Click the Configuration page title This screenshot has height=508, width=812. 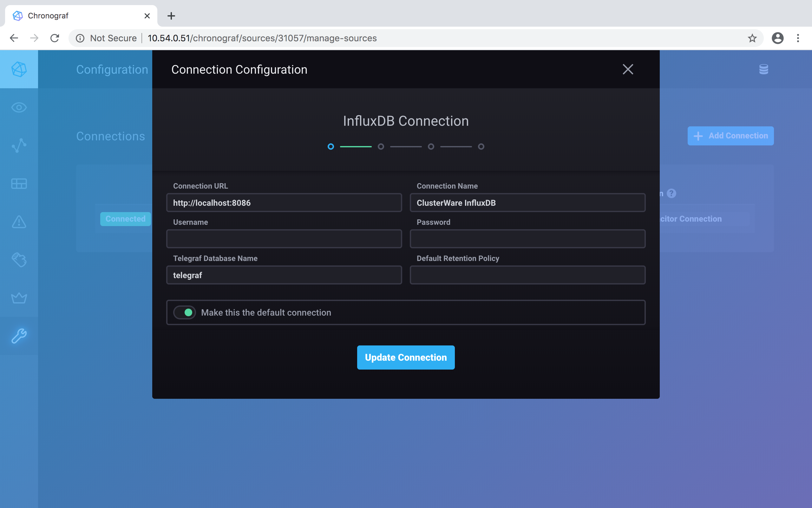112,70
